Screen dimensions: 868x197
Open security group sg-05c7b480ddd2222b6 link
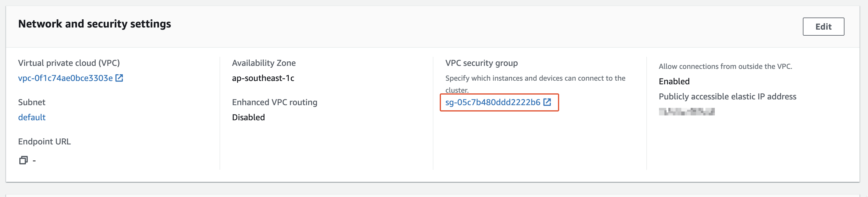pyautogui.click(x=492, y=102)
